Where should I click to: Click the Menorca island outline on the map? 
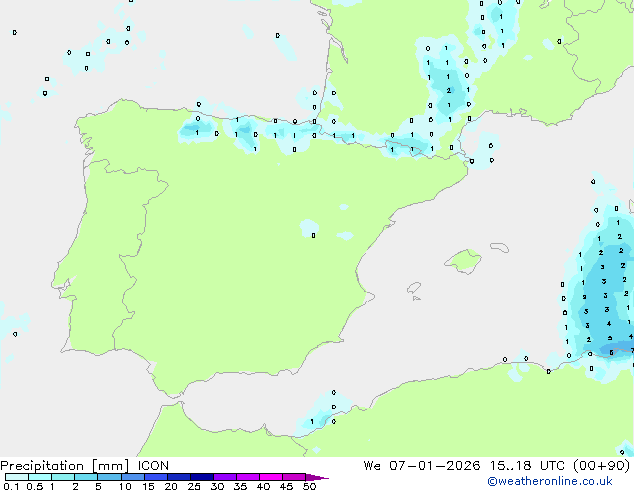pos(500,247)
